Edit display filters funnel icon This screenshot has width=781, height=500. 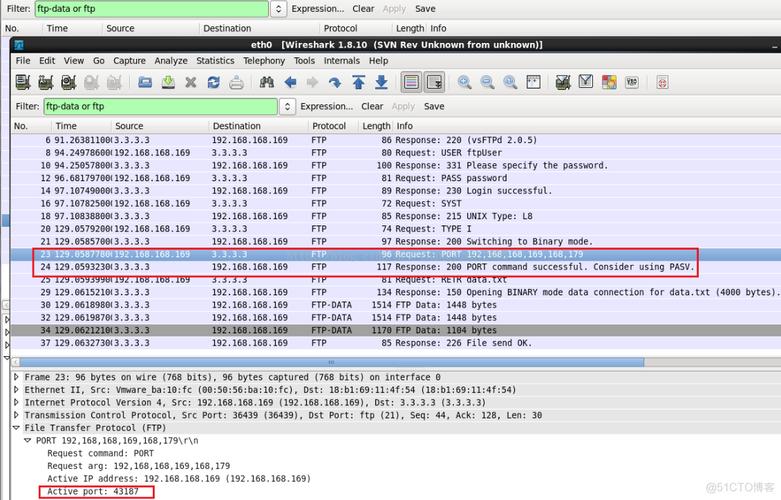(586, 82)
